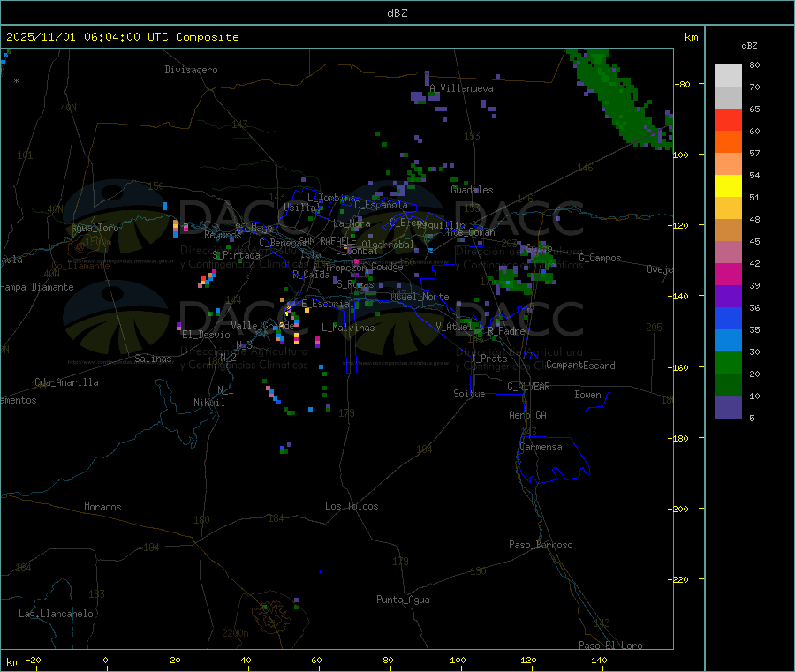Click the J_Prats map label
The image size is (795, 672).
(488, 359)
